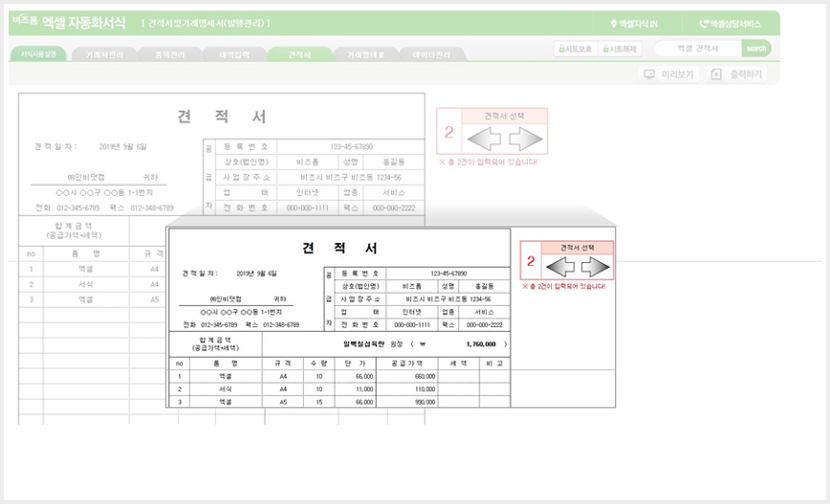Click the red 총 2건이 입력되어 있습니다 notice on background sheet

(x=488, y=162)
